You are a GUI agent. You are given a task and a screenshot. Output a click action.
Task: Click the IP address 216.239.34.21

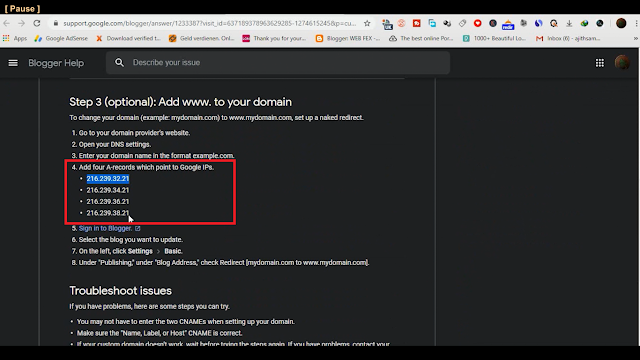(x=108, y=190)
